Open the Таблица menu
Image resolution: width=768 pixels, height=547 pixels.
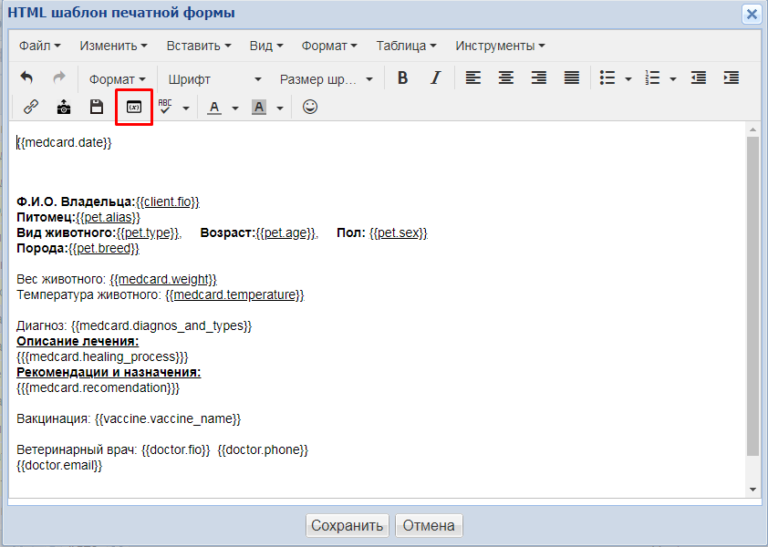[406, 46]
